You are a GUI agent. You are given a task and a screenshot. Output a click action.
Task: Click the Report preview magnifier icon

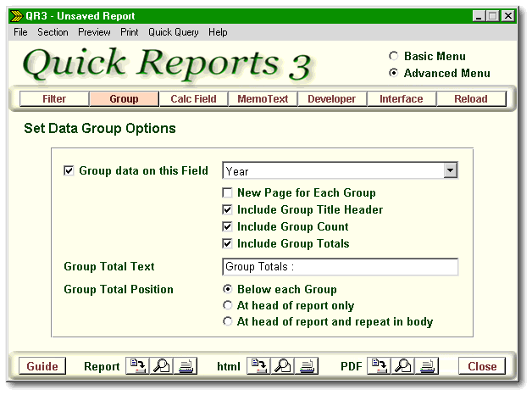click(162, 366)
